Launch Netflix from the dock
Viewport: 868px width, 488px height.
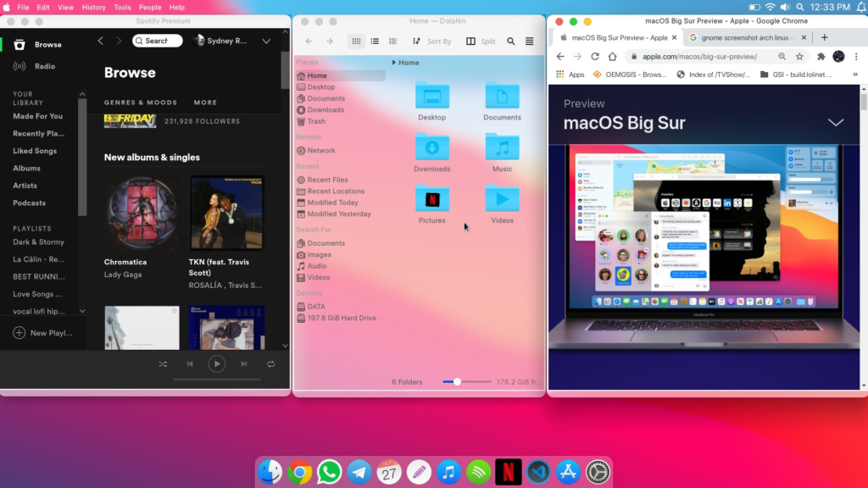508,471
